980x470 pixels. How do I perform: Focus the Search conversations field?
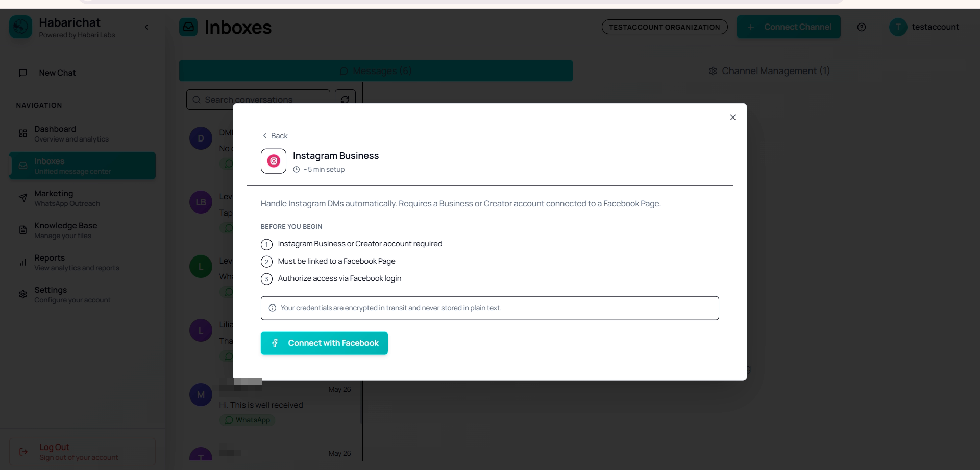(258, 100)
